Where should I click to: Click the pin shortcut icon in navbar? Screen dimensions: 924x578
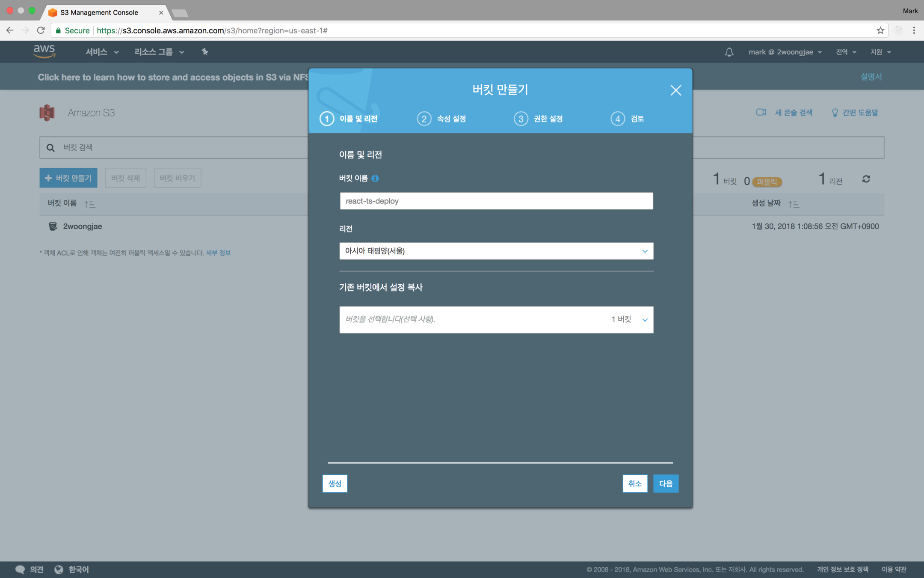point(205,52)
